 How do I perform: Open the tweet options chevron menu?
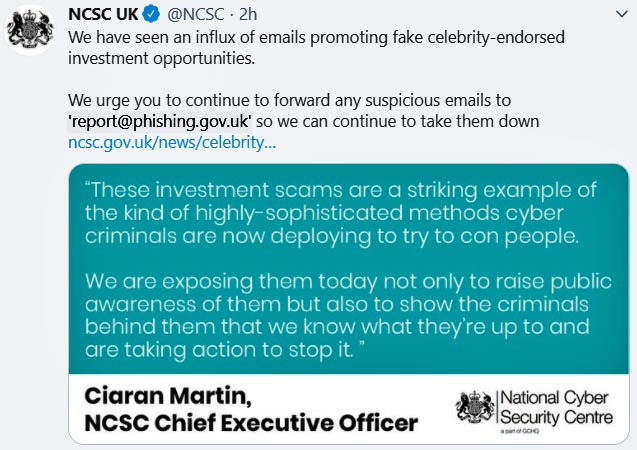click(622, 15)
